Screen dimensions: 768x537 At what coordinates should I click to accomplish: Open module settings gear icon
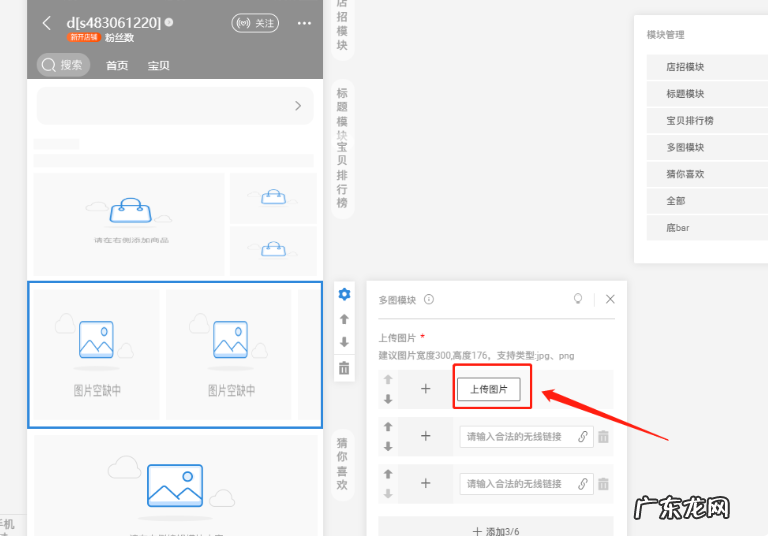coord(344,294)
